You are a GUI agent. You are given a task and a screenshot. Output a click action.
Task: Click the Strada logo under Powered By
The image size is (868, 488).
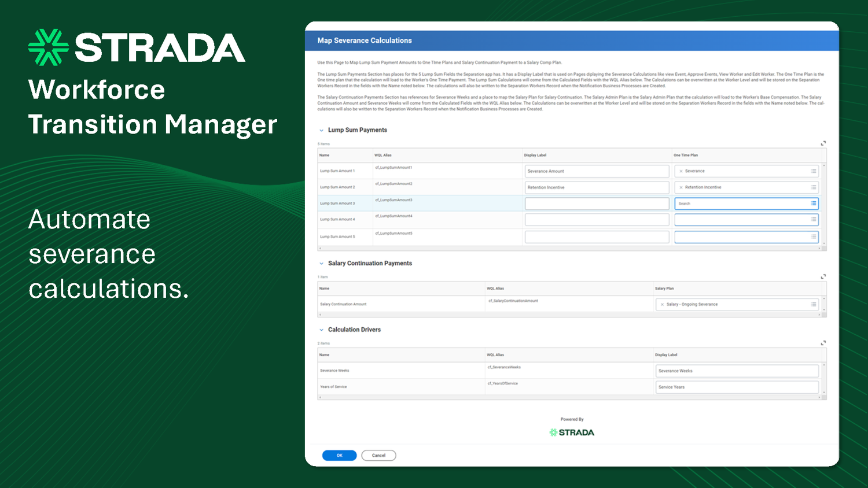coord(572,432)
